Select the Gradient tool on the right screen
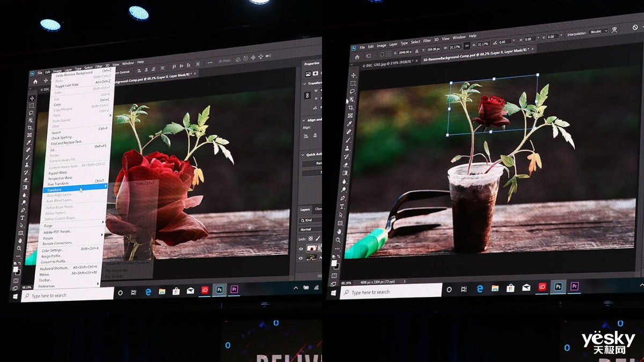 pyautogui.click(x=345, y=173)
